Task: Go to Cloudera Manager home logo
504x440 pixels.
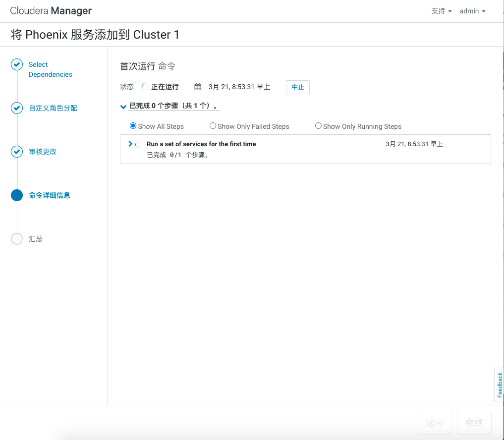Action: pyautogui.click(x=51, y=11)
